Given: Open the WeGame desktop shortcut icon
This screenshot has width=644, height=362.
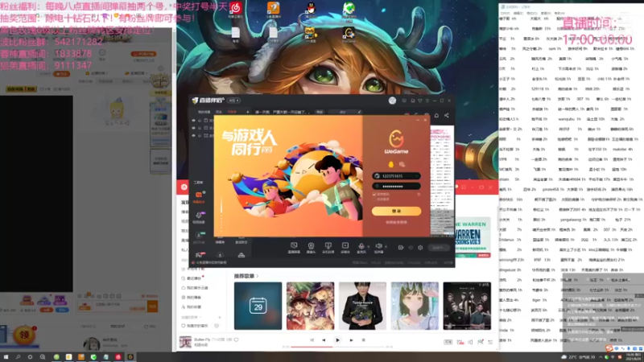Looking at the screenshot, I should (349, 35).
